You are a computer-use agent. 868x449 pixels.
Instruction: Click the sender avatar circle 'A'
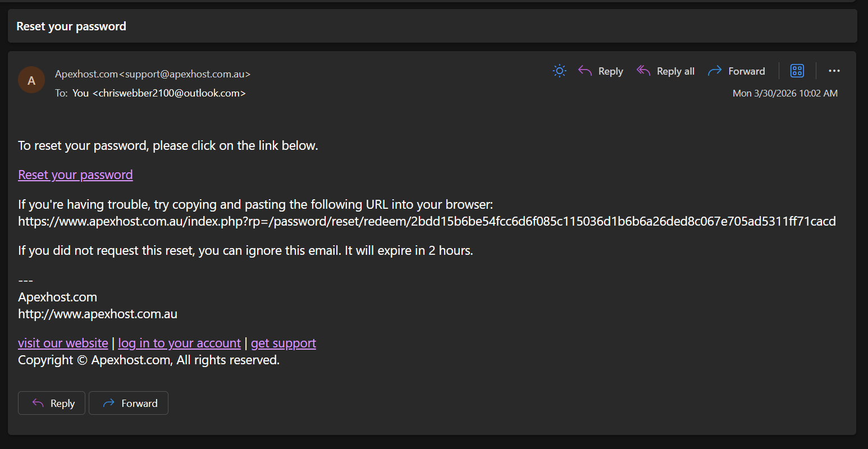pos(31,80)
